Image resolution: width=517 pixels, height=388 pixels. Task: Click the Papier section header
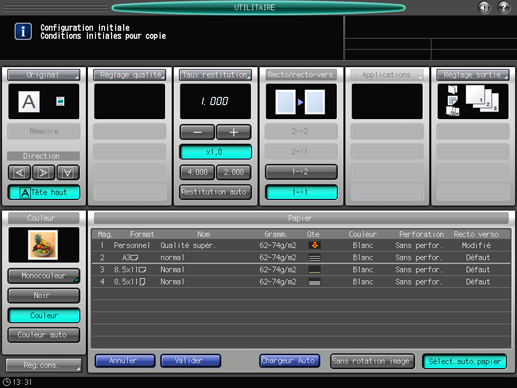pos(301,218)
